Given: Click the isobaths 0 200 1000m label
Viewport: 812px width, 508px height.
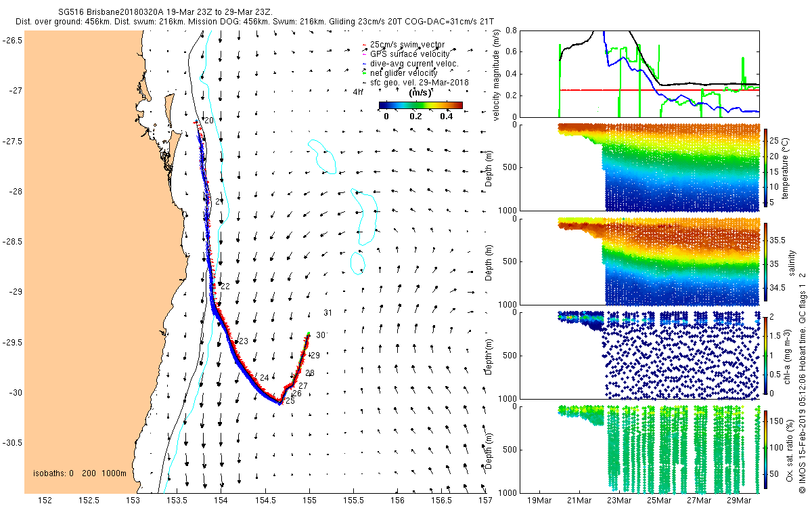Looking at the screenshot, I should coord(79,473).
